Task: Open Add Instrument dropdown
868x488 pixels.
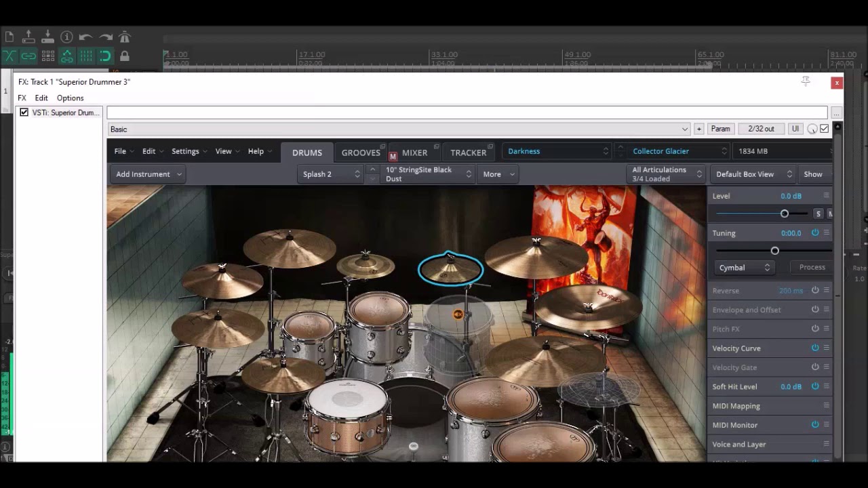Action: click(149, 174)
